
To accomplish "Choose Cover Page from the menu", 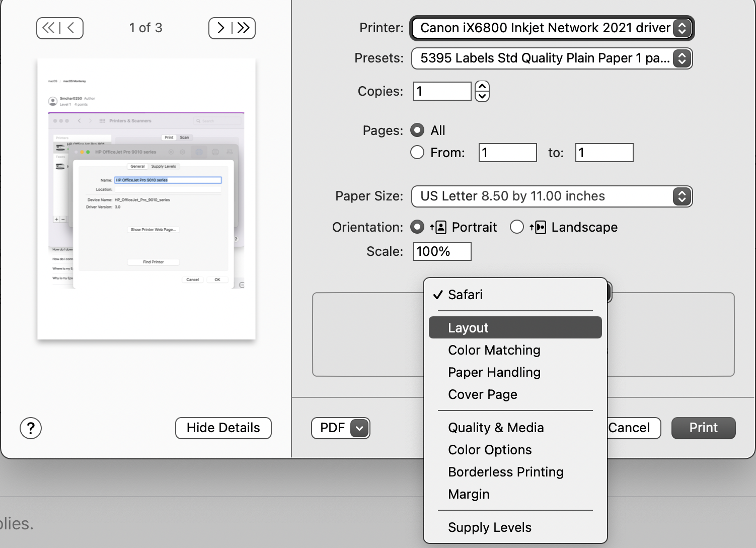I will [515, 394].
